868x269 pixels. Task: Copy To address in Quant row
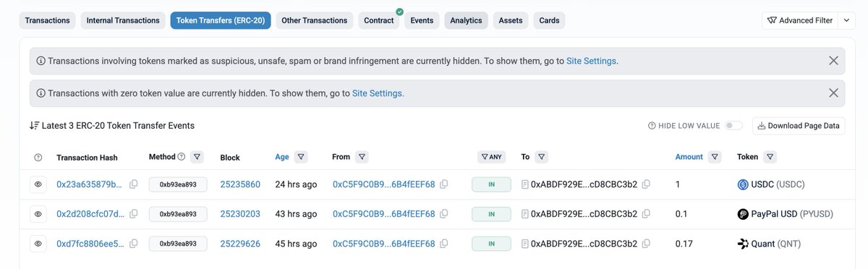click(x=646, y=244)
